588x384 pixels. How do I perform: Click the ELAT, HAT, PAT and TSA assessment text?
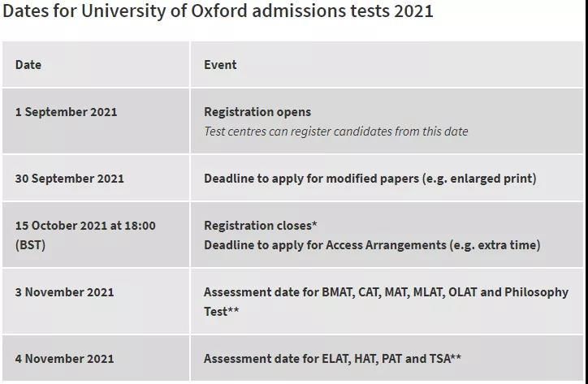pyautogui.click(x=332, y=359)
